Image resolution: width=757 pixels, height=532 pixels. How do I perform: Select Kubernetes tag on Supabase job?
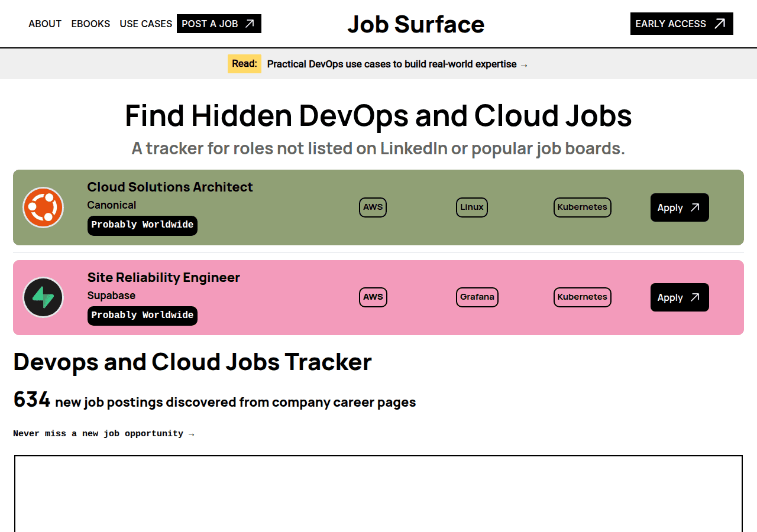(x=583, y=297)
